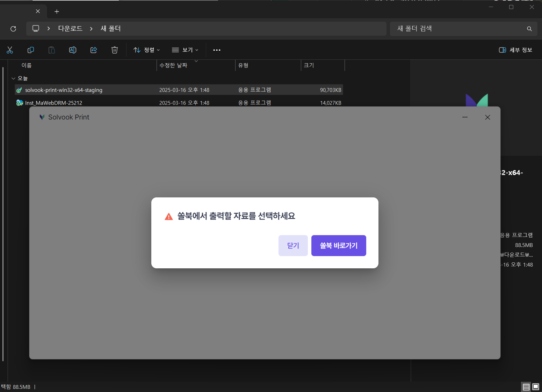The image size is (542, 392).
Task: Switch to large icons view in status bar
Action: click(x=536, y=387)
